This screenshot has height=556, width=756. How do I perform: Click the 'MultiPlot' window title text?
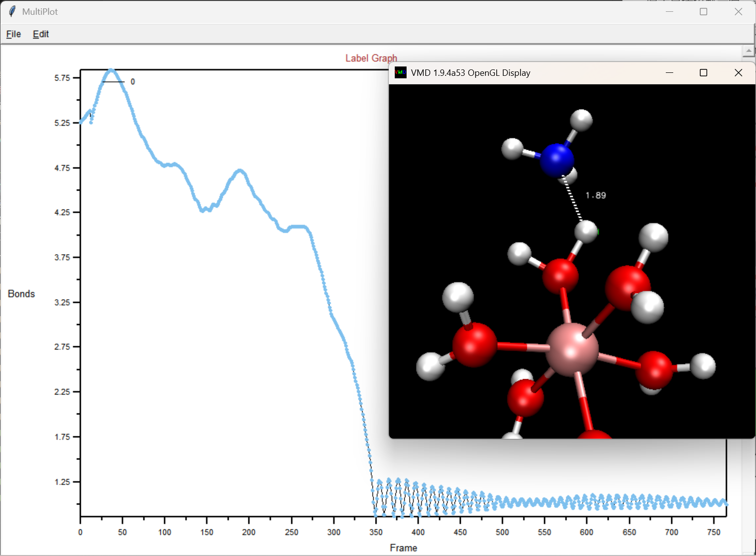pyautogui.click(x=40, y=12)
